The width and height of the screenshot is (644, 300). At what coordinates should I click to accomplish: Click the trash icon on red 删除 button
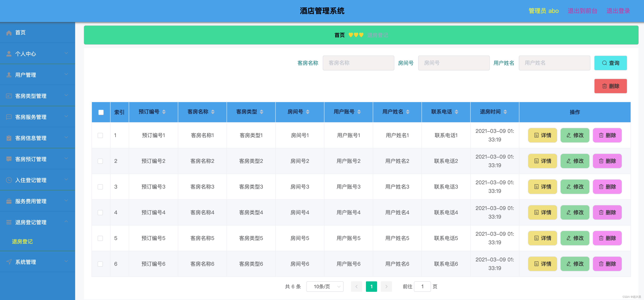coord(605,86)
